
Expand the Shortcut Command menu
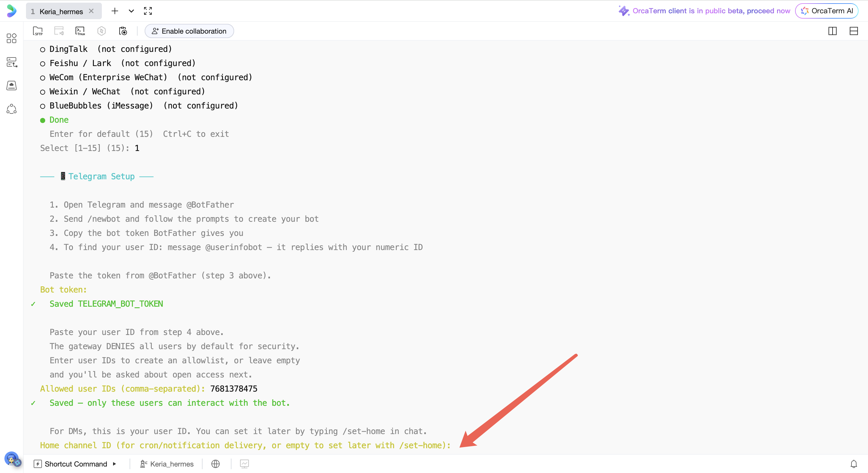tap(76, 464)
